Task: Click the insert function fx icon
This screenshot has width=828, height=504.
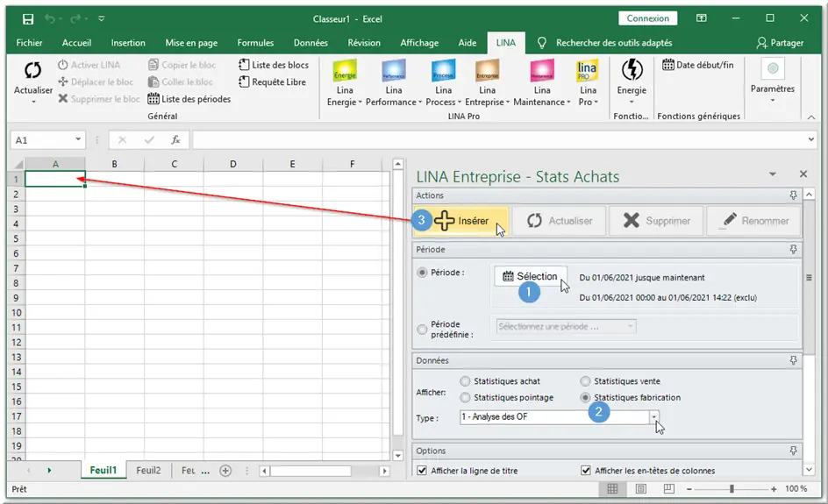Action: point(175,140)
